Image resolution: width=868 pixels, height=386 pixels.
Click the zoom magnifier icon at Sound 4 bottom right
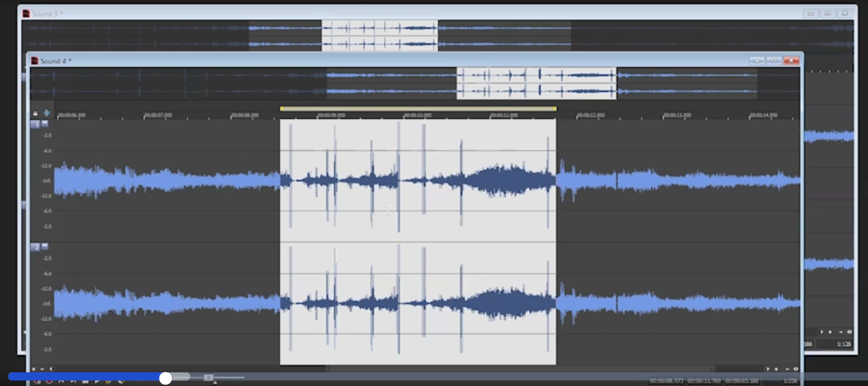pyautogui.click(x=795, y=369)
